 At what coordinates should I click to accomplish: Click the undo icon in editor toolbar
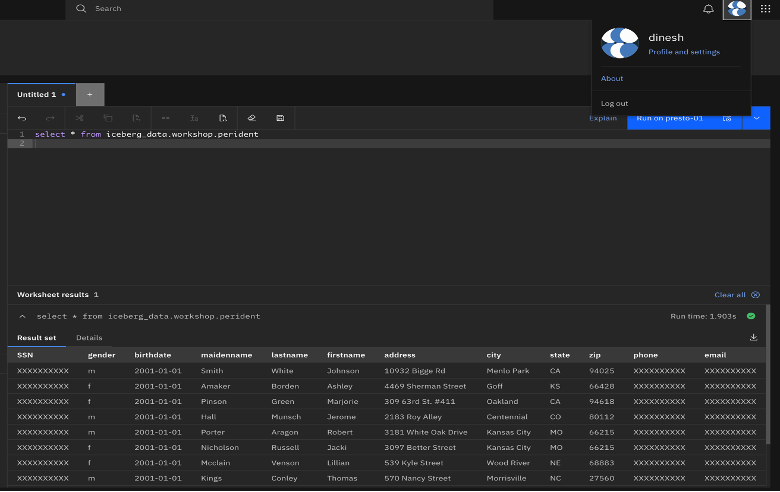tap(22, 118)
